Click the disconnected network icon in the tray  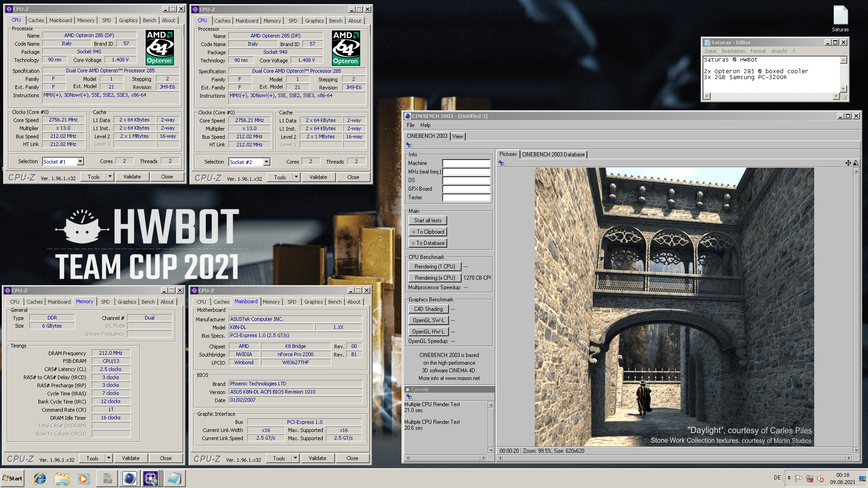click(810, 478)
